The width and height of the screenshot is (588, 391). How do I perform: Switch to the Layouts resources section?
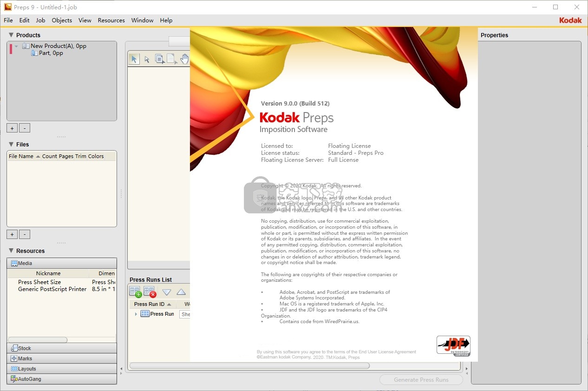click(62, 369)
